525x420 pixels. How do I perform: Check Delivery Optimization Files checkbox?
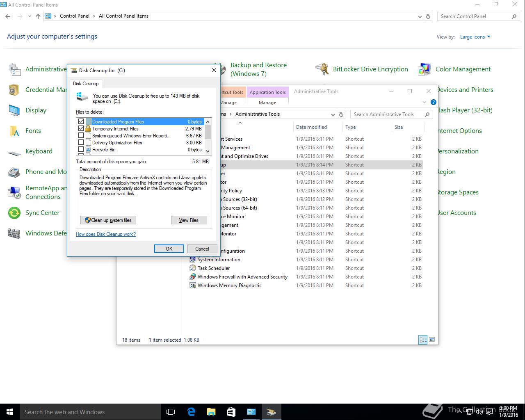tap(81, 142)
